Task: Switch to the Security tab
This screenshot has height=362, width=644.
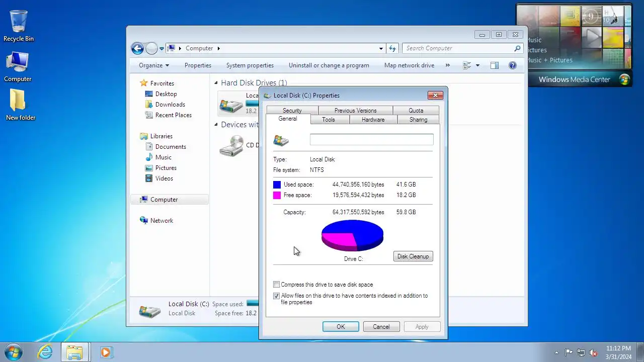Action: (x=292, y=111)
